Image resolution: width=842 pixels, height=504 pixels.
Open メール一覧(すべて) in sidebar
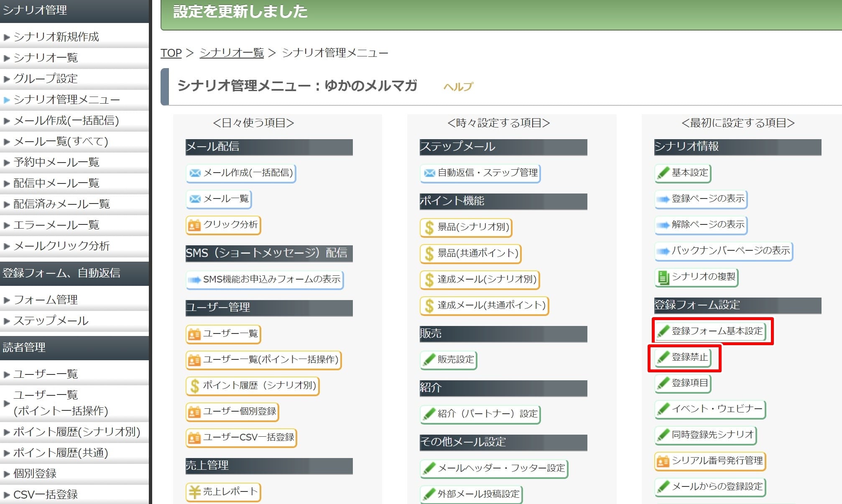[74, 141]
